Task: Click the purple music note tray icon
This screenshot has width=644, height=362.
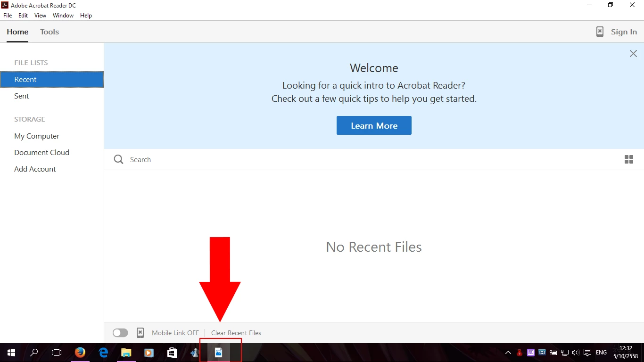Action: pos(531,353)
